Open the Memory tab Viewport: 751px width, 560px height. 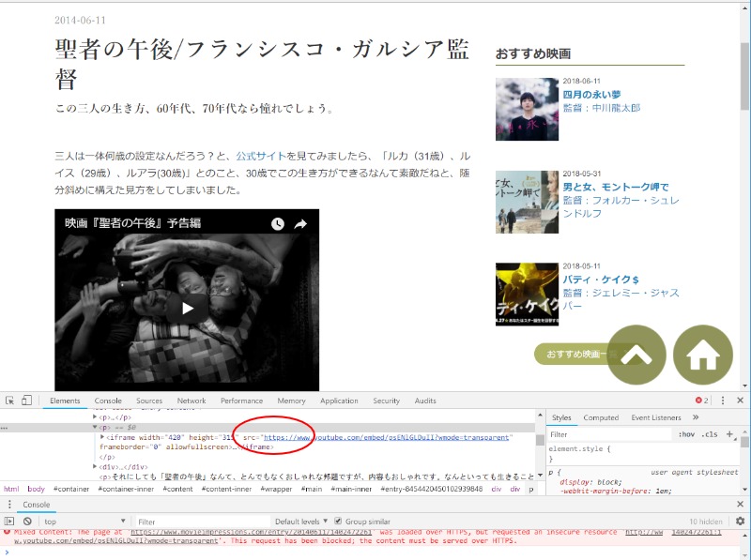tap(291, 401)
